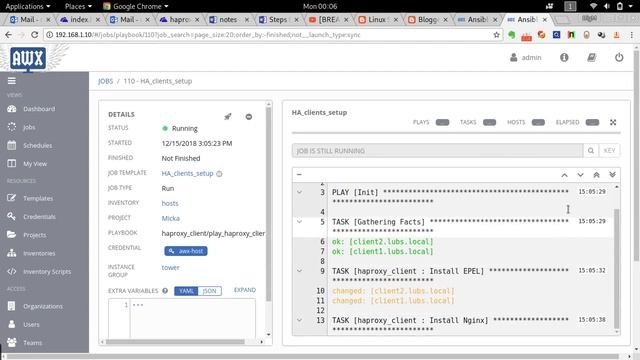The height and width of the screenshot is (360, 640).
Task: Switch to the notes browser tab
Action: [229, 20]
